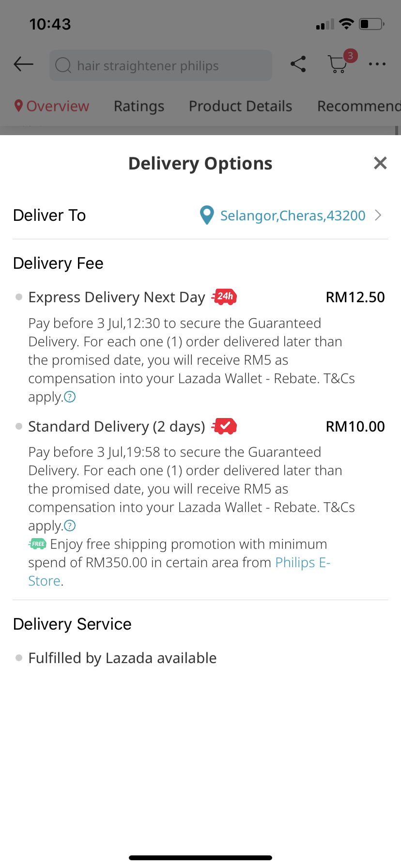
Task: Switch to the Ratings tab
Action: 139,106
